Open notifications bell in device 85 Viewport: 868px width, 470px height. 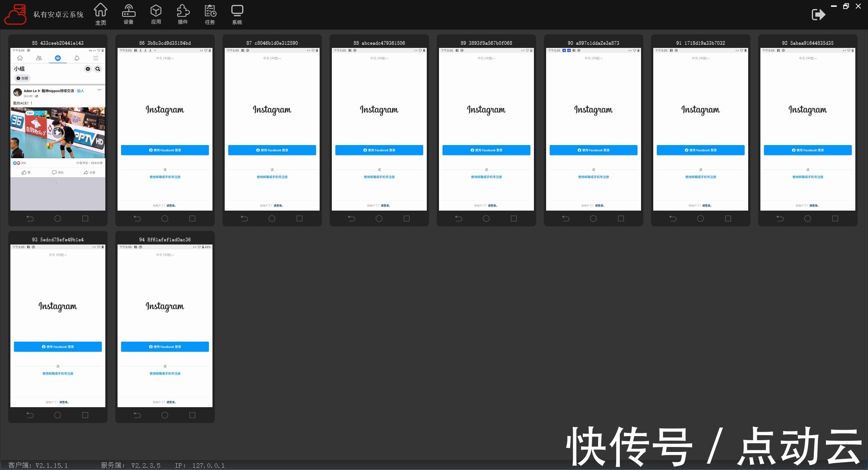pyautogui.click(x=77, y=58)
